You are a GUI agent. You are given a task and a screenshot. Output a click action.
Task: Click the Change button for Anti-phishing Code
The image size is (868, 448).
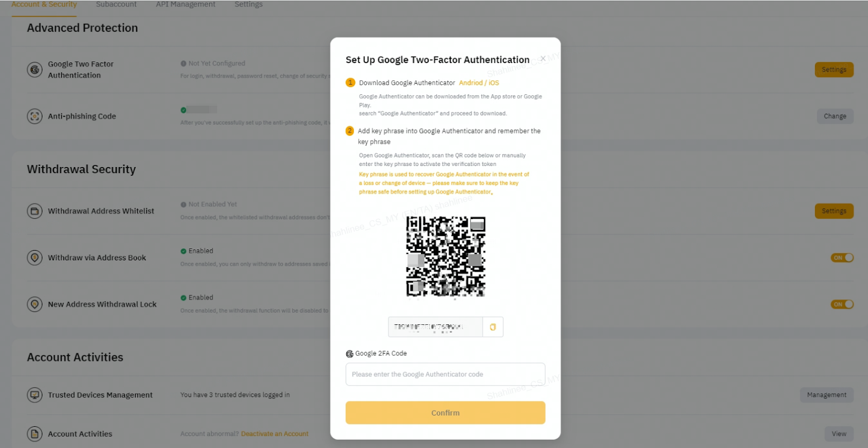point(835,116)
